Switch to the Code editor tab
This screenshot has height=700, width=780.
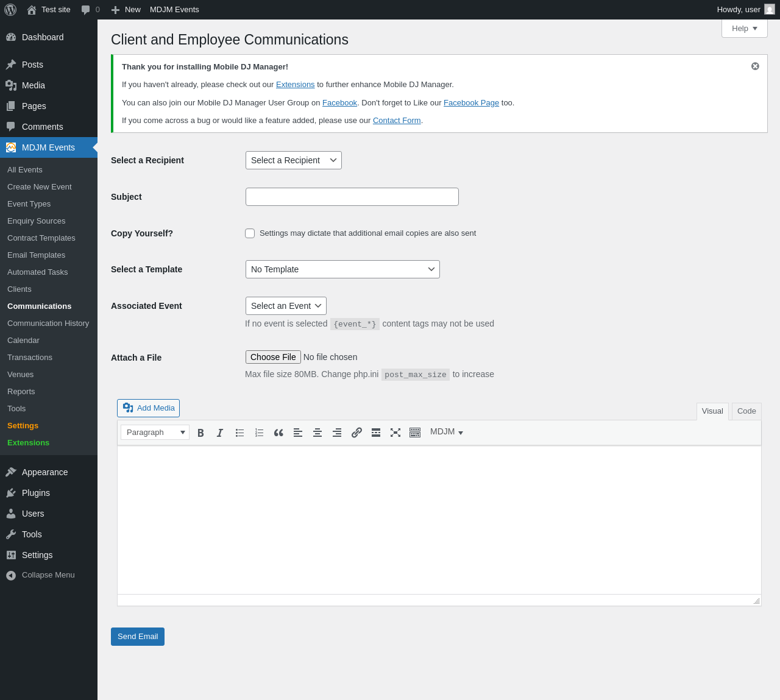pyautogui.click(x=746, y=411)
